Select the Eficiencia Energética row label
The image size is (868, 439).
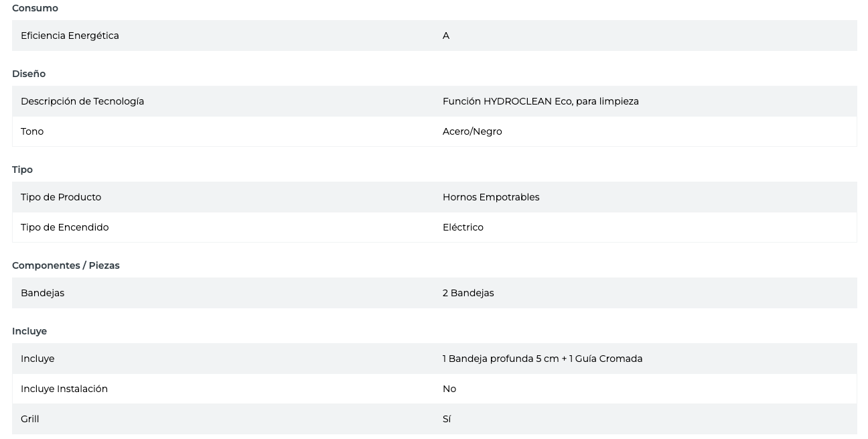70,36
